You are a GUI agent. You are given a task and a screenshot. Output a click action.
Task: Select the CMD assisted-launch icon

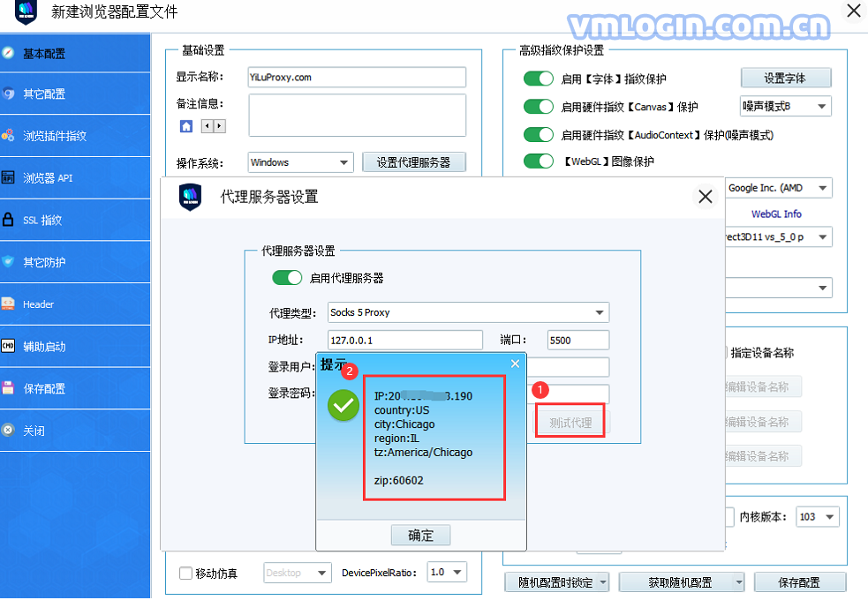coord(8,346)
